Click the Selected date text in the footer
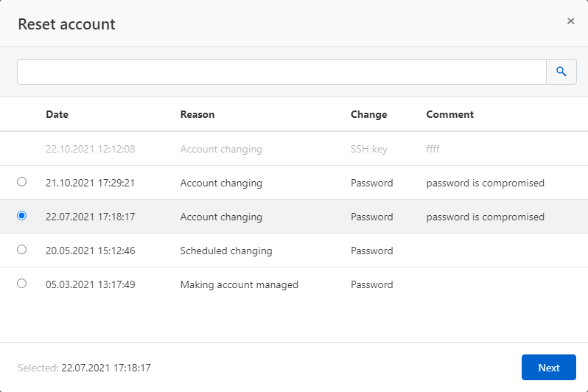588x392 pixels. pos(106,368)
